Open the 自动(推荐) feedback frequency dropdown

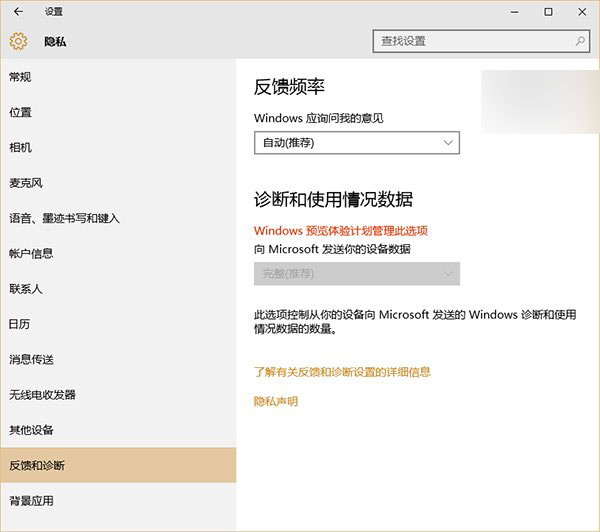point(356,143)
